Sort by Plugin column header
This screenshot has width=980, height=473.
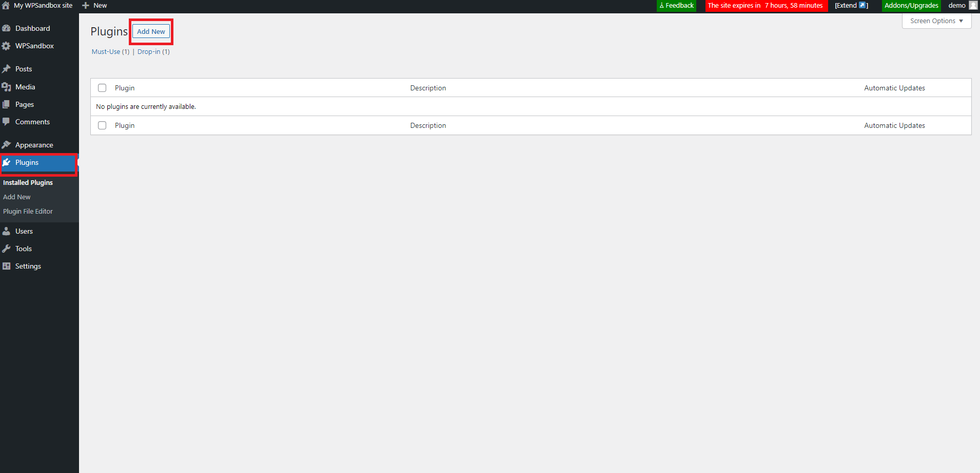125,88
